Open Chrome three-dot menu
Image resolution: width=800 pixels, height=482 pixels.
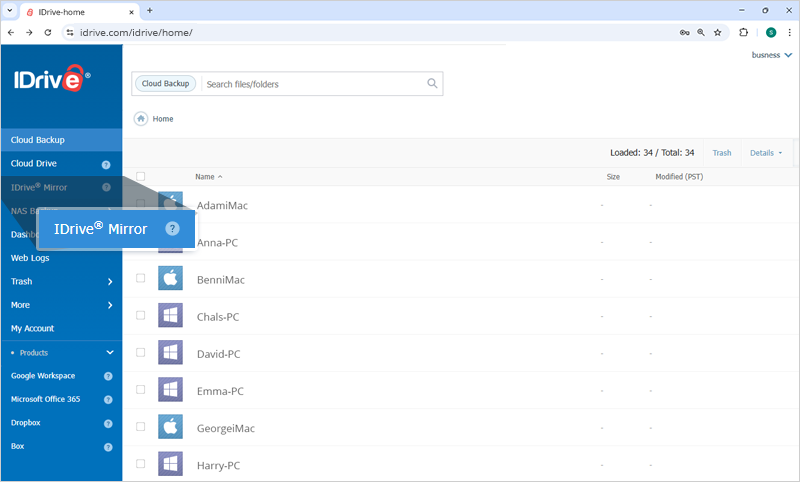(x=789, y=33)
